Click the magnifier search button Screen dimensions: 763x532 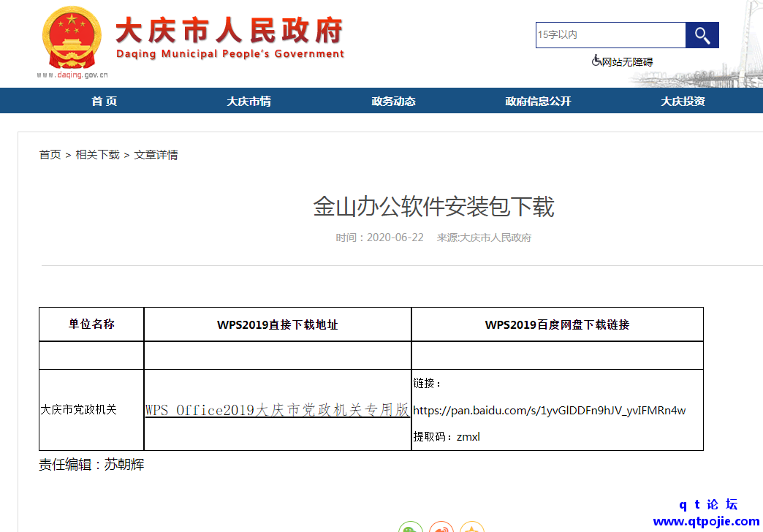point(702,35)
